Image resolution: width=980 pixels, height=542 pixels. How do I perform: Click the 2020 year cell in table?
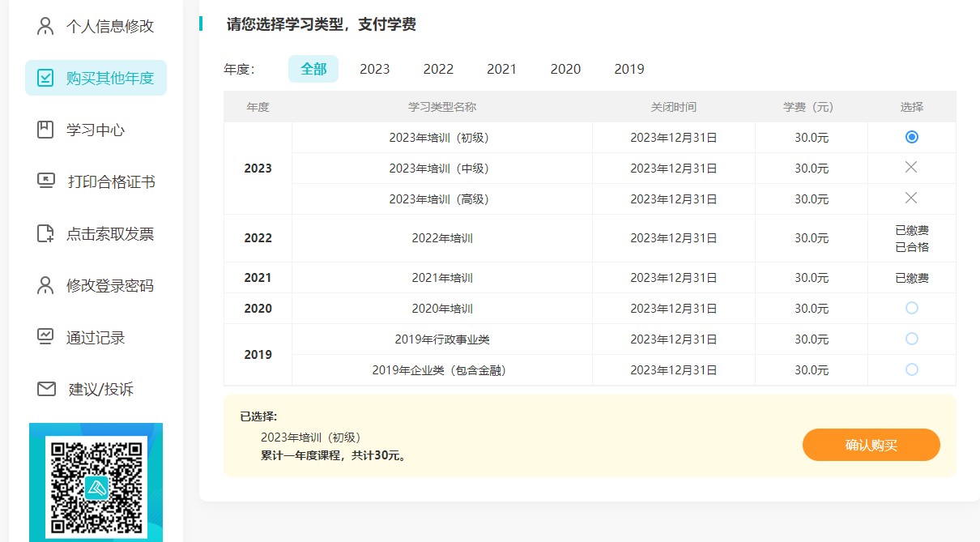tap(258, 309)
